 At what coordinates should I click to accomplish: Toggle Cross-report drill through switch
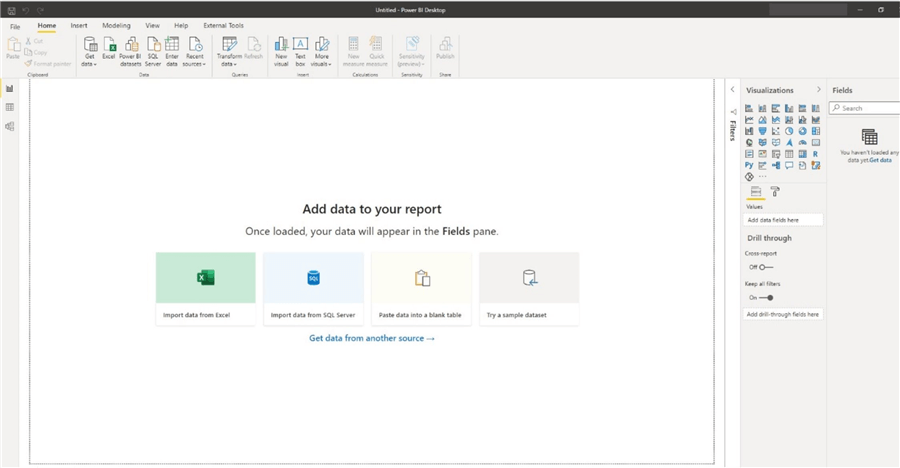click(x=765, y=267)
